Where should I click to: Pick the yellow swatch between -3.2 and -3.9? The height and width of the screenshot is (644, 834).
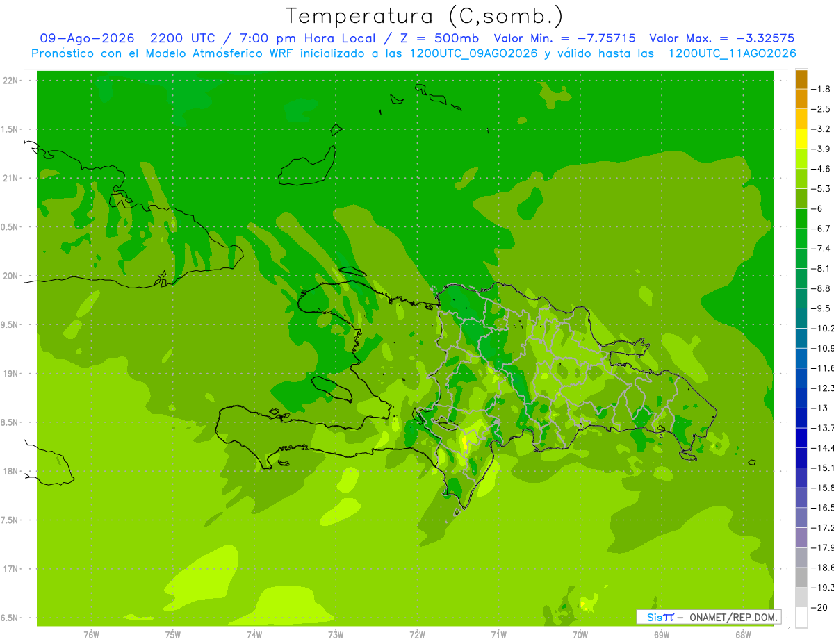pos(801,139)
